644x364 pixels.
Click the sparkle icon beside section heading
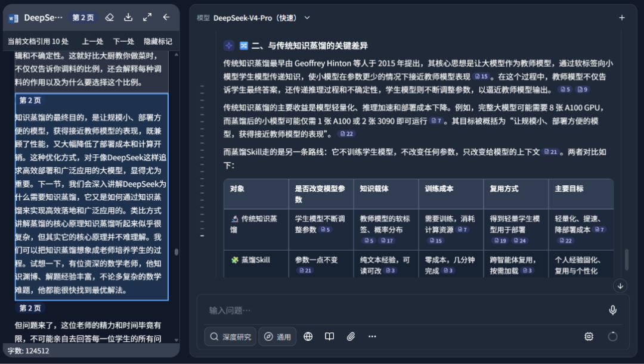(229, 45)
